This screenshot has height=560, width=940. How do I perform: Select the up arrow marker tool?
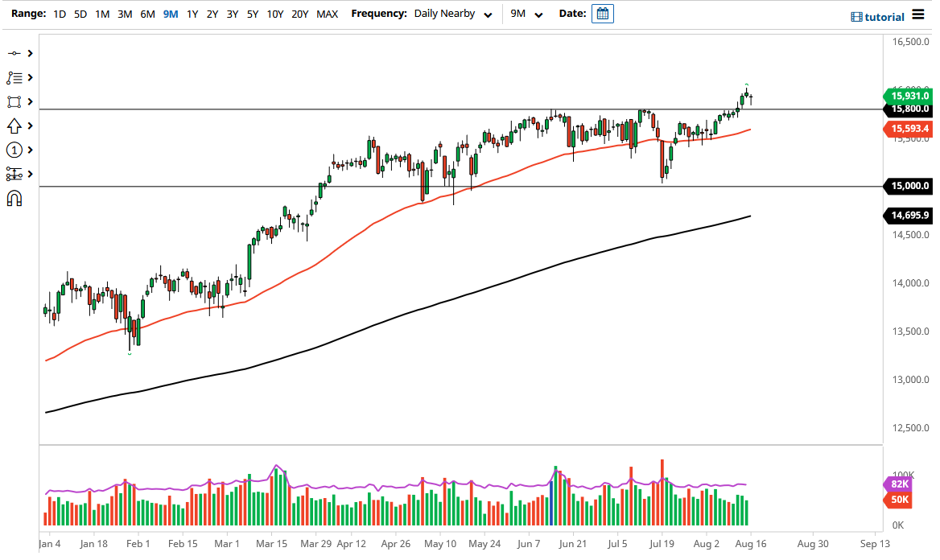pyautogui.click(x=14, y=126)
